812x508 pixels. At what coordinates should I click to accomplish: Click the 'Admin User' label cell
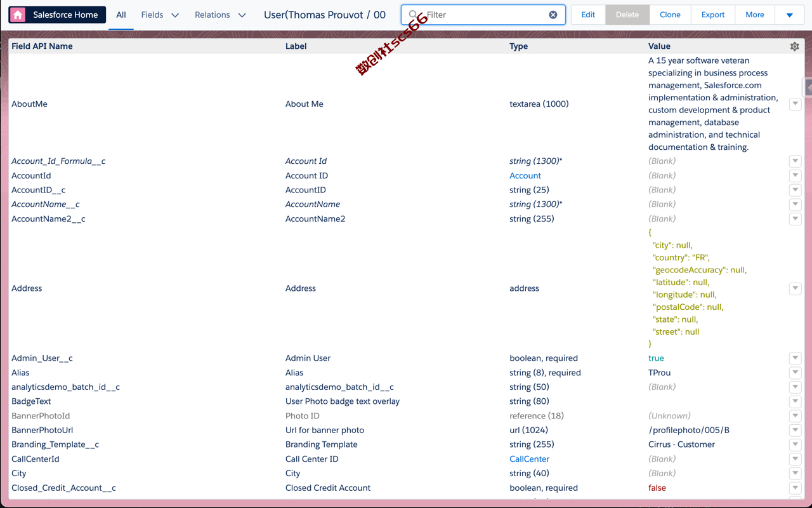pyautogui.click(x=308, y=358)
